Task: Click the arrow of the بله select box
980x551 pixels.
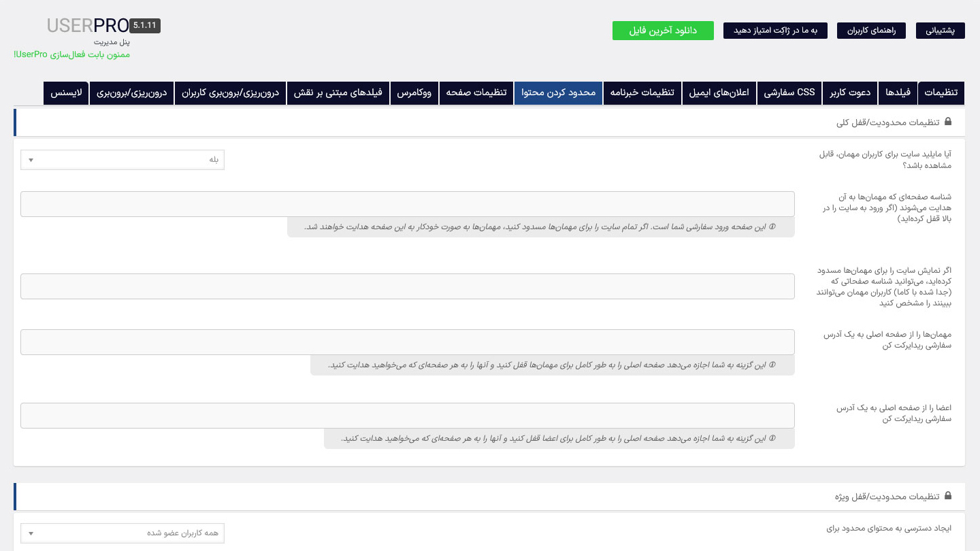Action: click(x=31, y=161)
